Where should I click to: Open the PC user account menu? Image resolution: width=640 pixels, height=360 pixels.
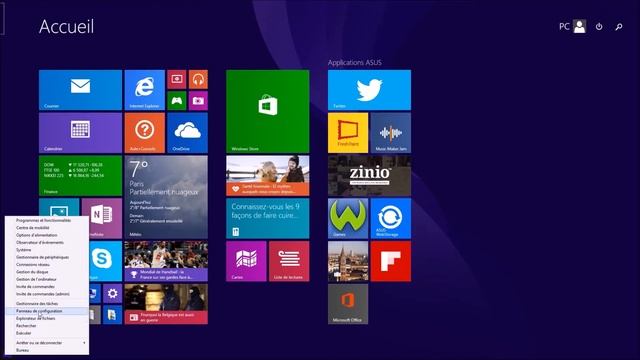point(572,27)
